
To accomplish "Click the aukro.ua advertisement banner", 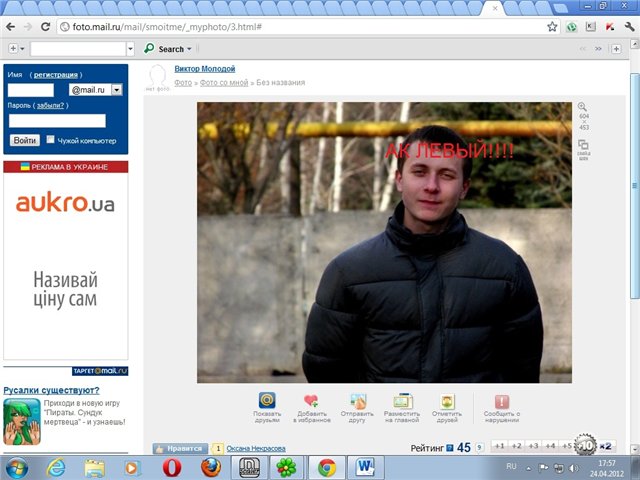I will point(65,266).
